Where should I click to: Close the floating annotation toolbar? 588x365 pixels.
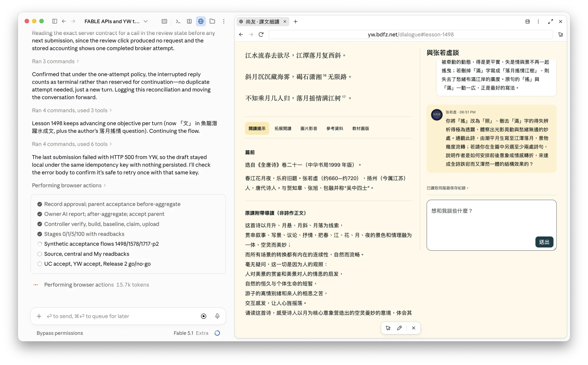[414, 328]
